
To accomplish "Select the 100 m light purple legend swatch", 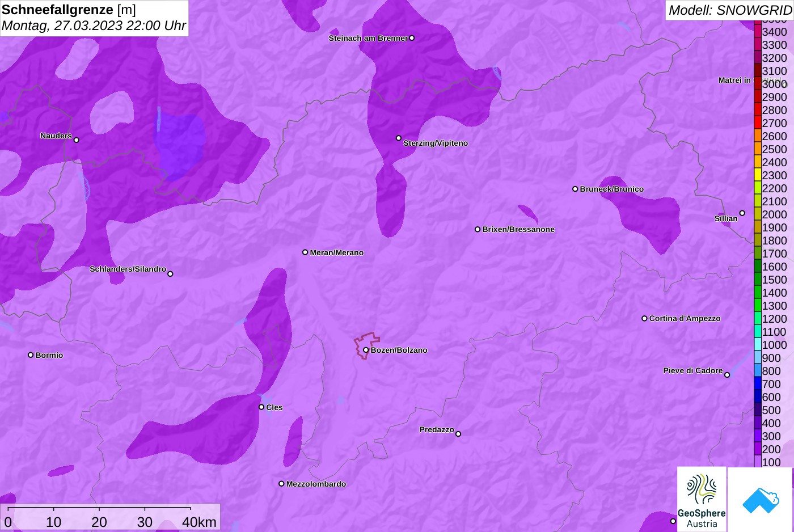I will pyautogui.click(x=758, y=462).
